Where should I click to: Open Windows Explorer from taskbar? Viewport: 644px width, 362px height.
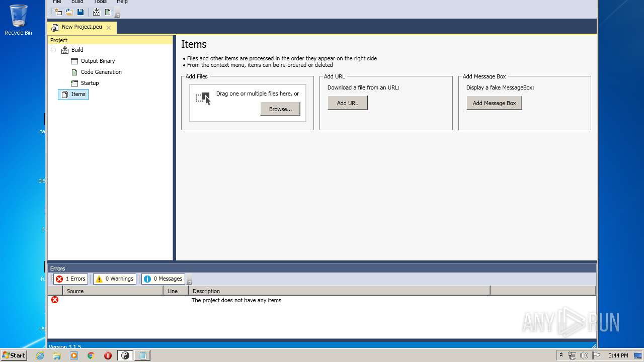57,355
